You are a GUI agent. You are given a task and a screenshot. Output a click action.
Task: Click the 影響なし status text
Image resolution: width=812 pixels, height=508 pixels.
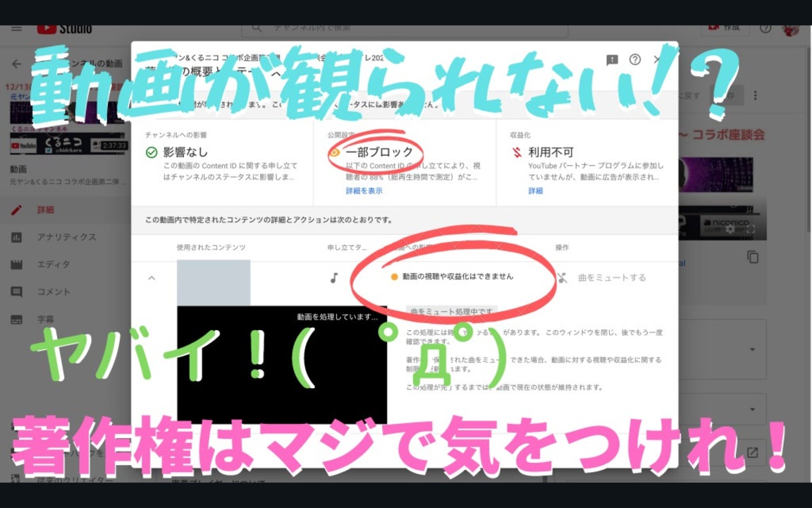pos(185,152)
